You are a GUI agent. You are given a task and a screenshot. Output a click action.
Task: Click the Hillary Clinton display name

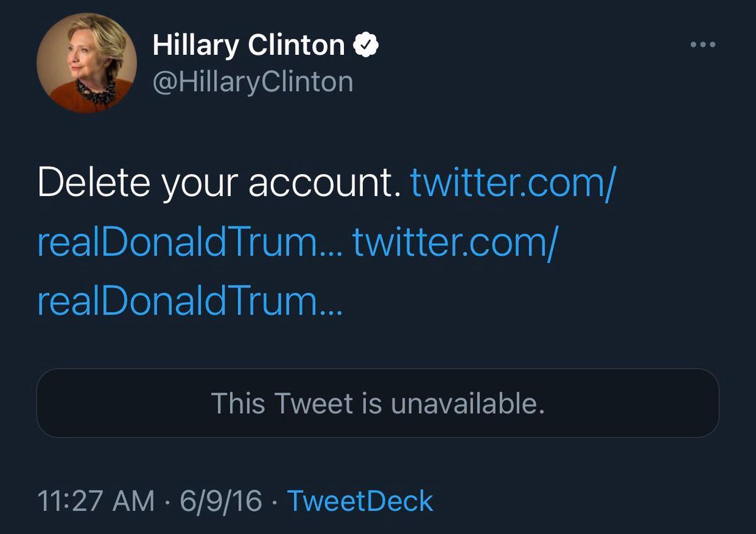pos(248,45)
